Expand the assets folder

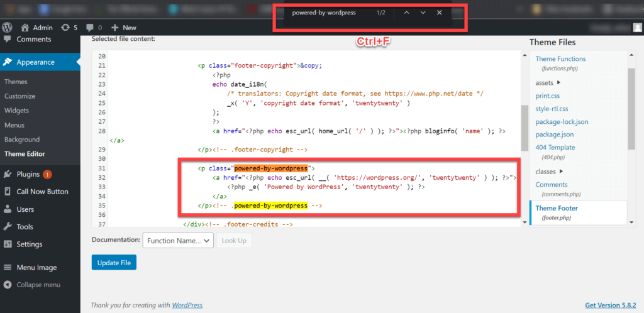548,82
